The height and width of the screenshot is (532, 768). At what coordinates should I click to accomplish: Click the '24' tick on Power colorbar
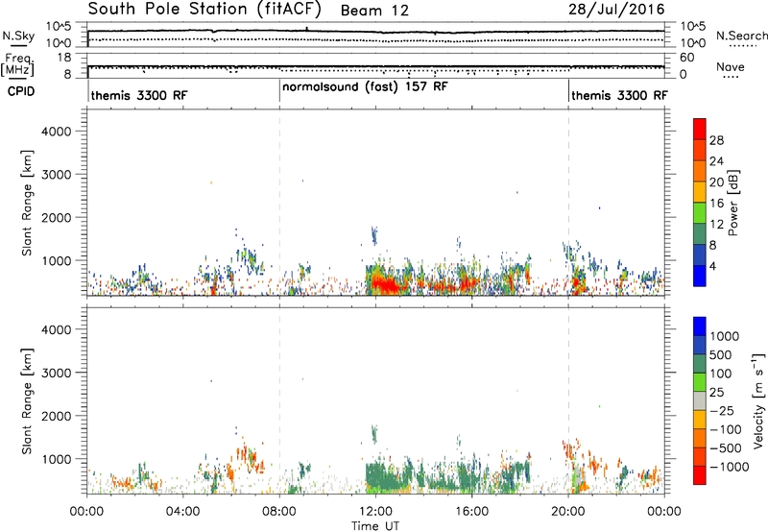(x=716, y=161)
